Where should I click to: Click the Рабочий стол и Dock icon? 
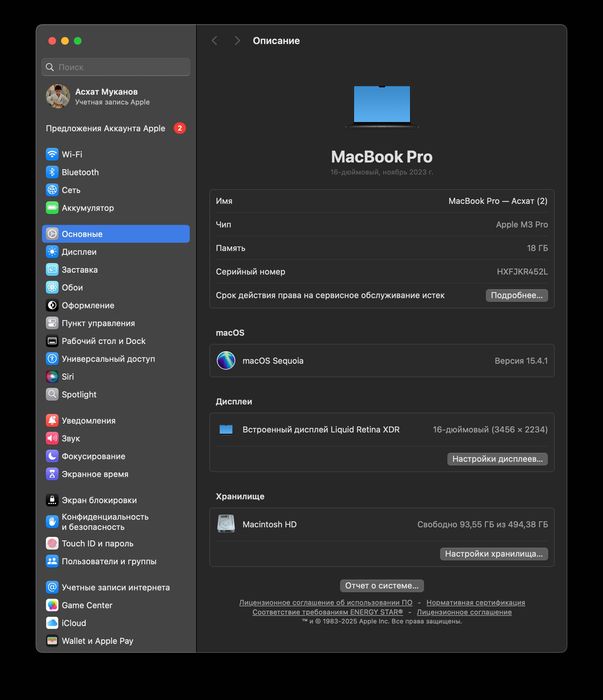point(52,341)
